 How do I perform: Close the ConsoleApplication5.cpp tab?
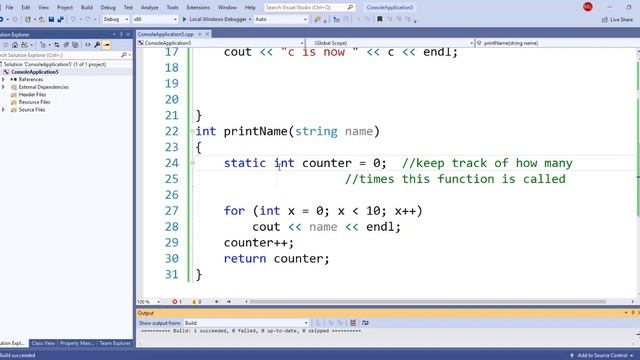pyautogui.click(x=207, y=34)
